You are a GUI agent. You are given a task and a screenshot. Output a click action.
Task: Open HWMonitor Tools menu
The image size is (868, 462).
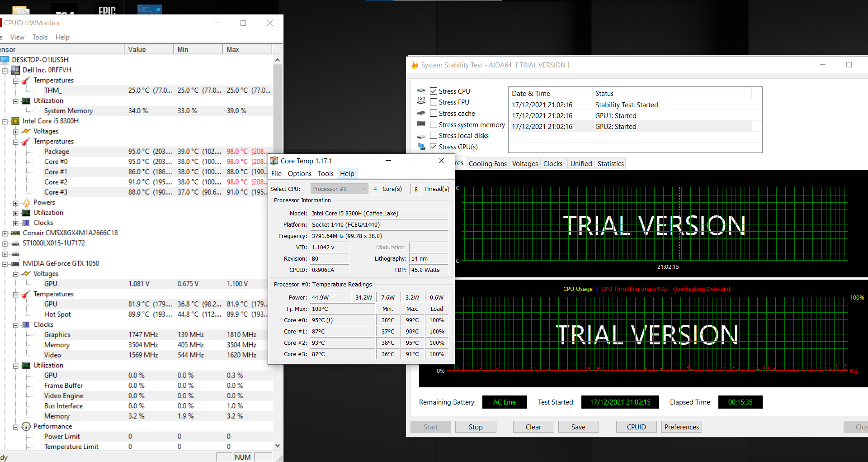click(40, 37)
